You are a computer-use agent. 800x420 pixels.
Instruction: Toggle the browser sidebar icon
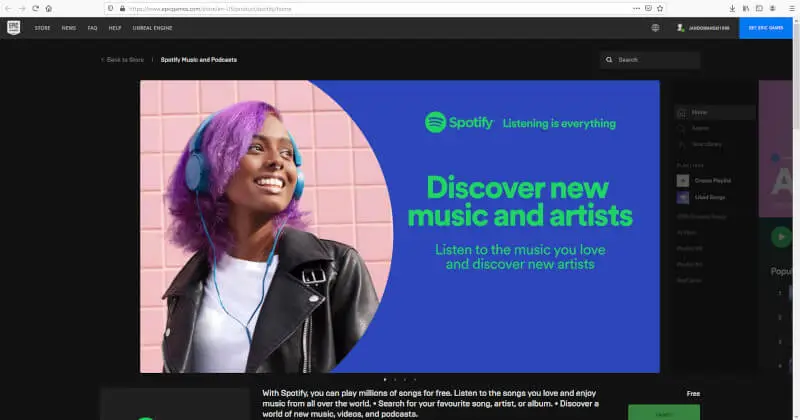point(759,9)
